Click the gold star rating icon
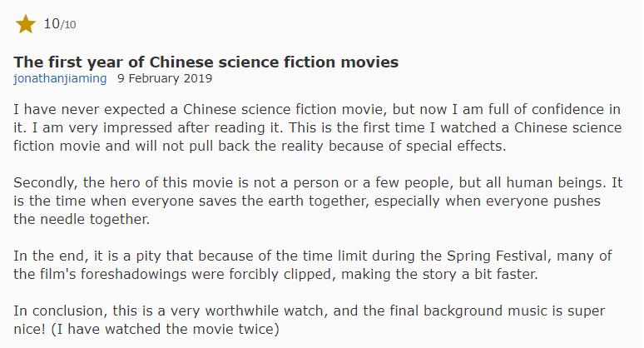This screenshot has height=348, width=644. pyautogui.click(x=26, y=24)
